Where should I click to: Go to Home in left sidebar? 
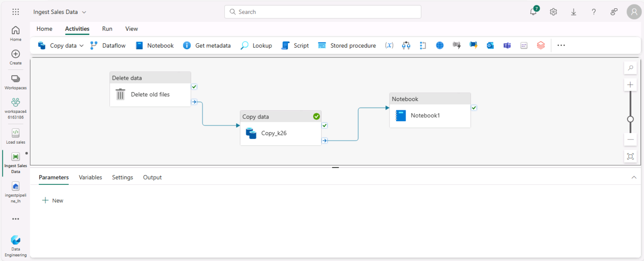click(x=15, y=34)
